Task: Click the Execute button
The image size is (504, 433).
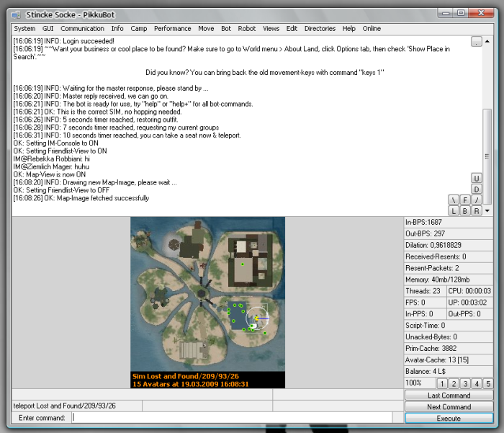Action: [x=449, y=419]
